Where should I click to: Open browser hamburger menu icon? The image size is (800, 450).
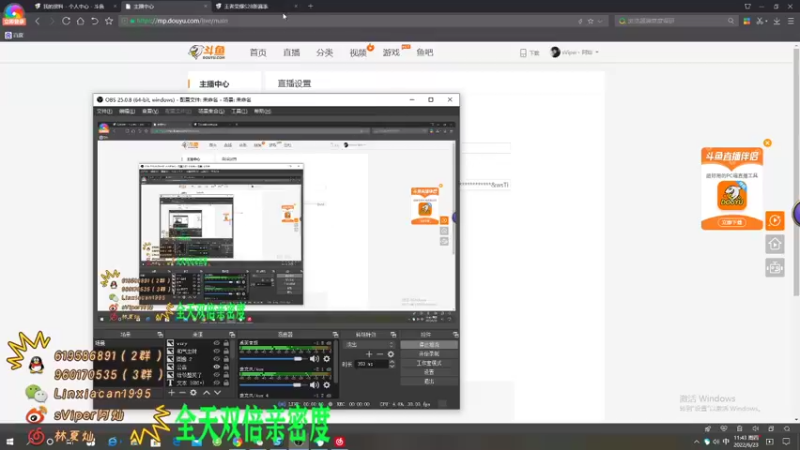(791, 21)
